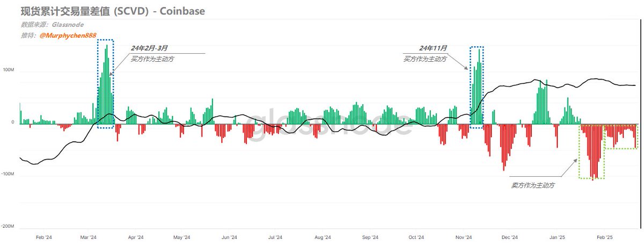This screenshot has width=644, height=246.
Task: Select the Dec '24 x-axis label
Action: click(x=509, y=237)
